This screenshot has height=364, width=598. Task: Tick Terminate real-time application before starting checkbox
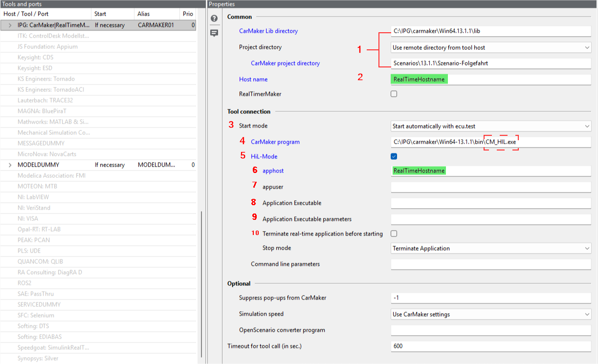[394, 234]
